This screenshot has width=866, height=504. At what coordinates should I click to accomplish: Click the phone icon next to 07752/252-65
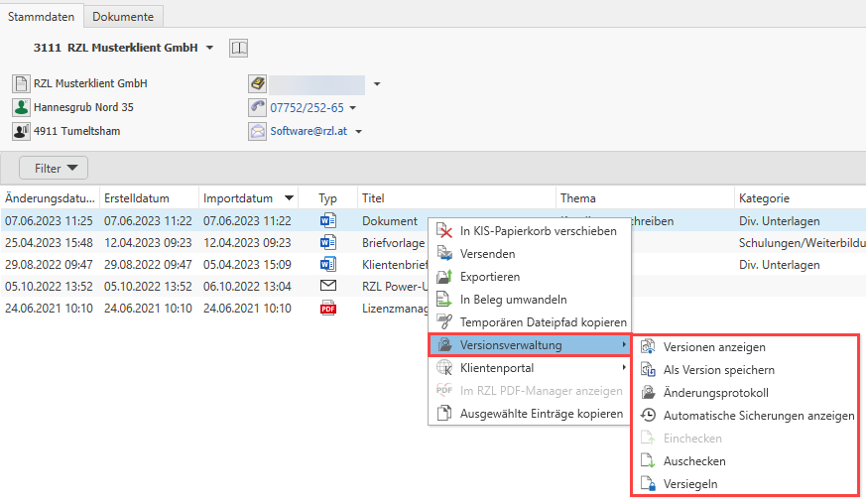pyautogui.click(x=257, y=107)
